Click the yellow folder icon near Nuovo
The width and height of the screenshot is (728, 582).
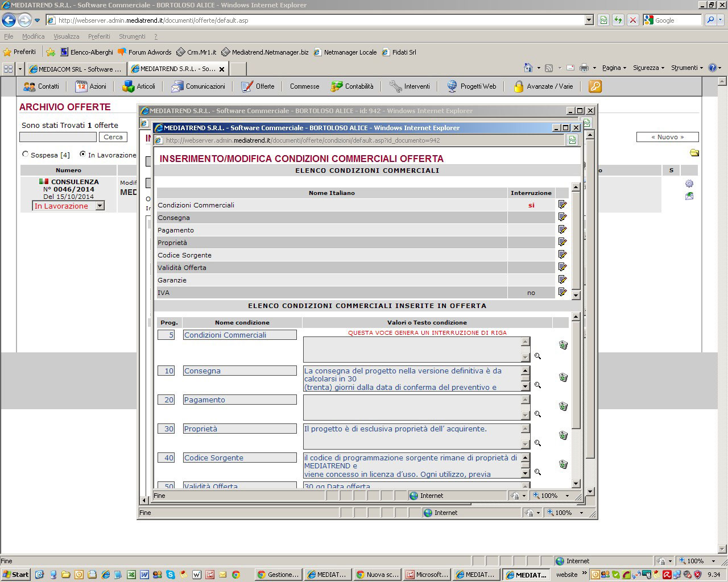point(694,153)
